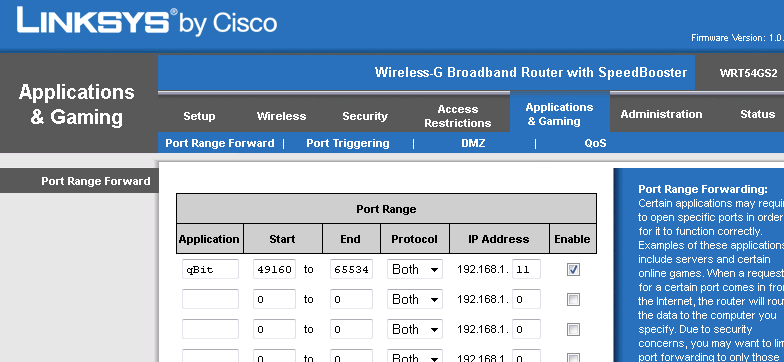Expand the third row Protocol dropdown

coord(414,330)
